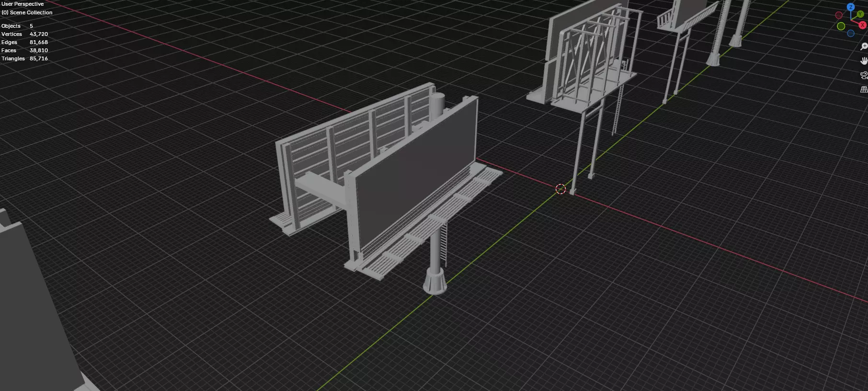Click the Vertices value '43,720'
The width and height of the screenshot is (868, 391).
click(x=39, y=34)
